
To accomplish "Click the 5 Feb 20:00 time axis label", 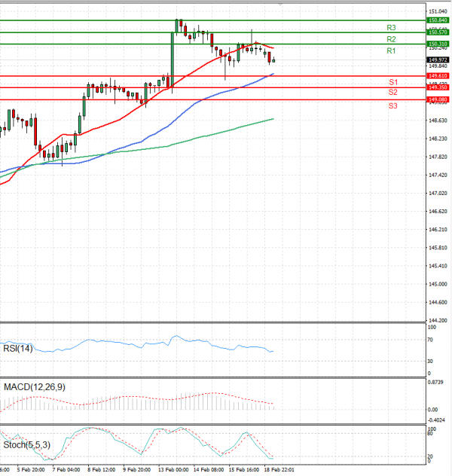I will coord(31,470).
